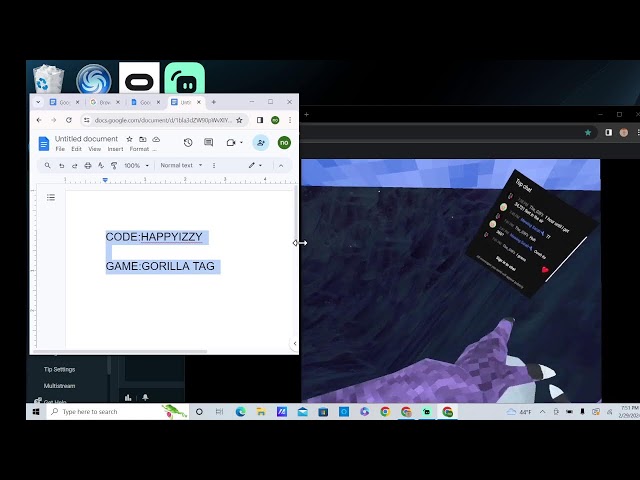The width and height of the screenshot is (640, 480).
Task: Open the zoom 100% dropdown
Action: 136,165
